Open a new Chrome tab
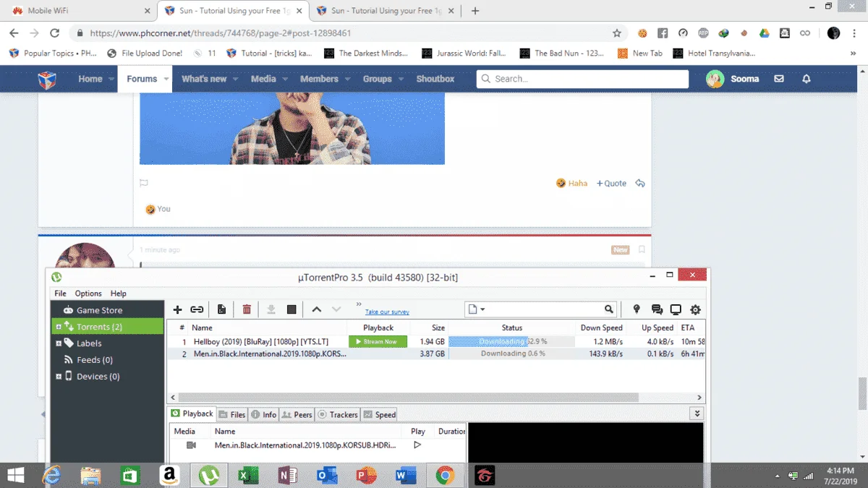The width and height of the screenshot is (868, 488). tap(475, 11)
